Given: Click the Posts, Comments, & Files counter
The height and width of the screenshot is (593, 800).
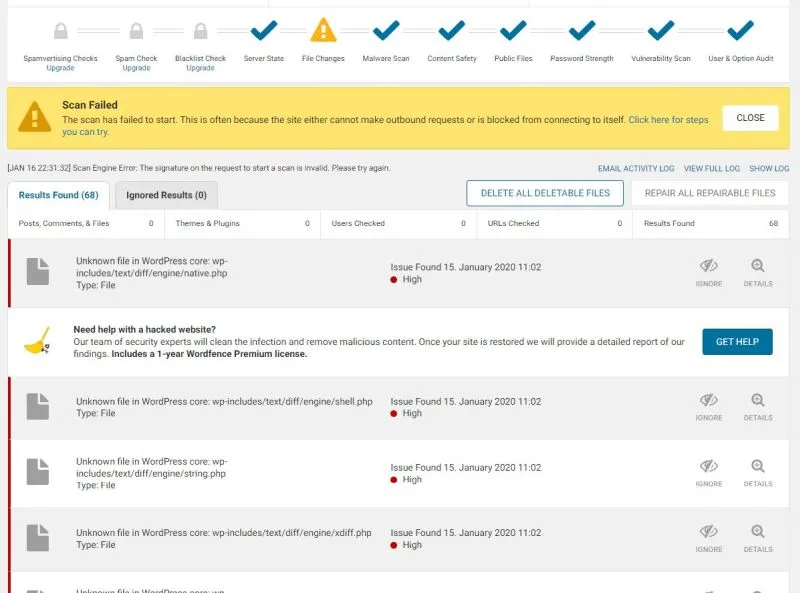Looking at the screenshot, I should click(x=86, y=224).
